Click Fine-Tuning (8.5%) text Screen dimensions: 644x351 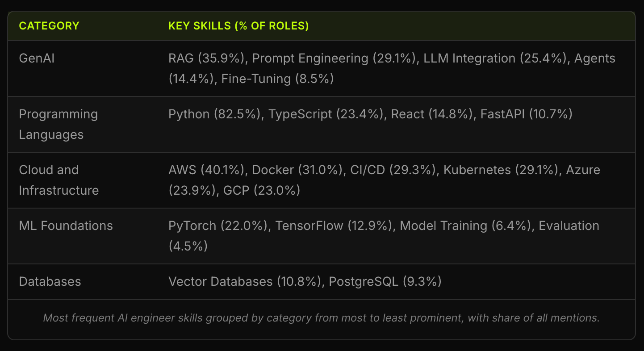278,79
